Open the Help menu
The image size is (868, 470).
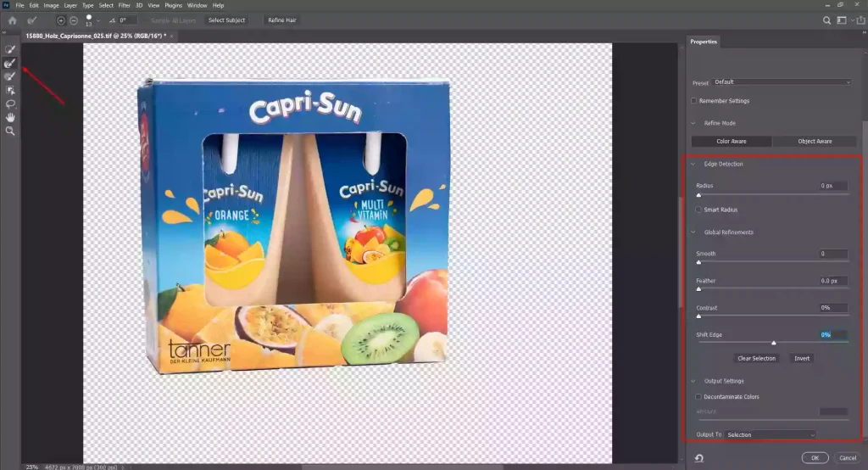[x=219, y=6]
